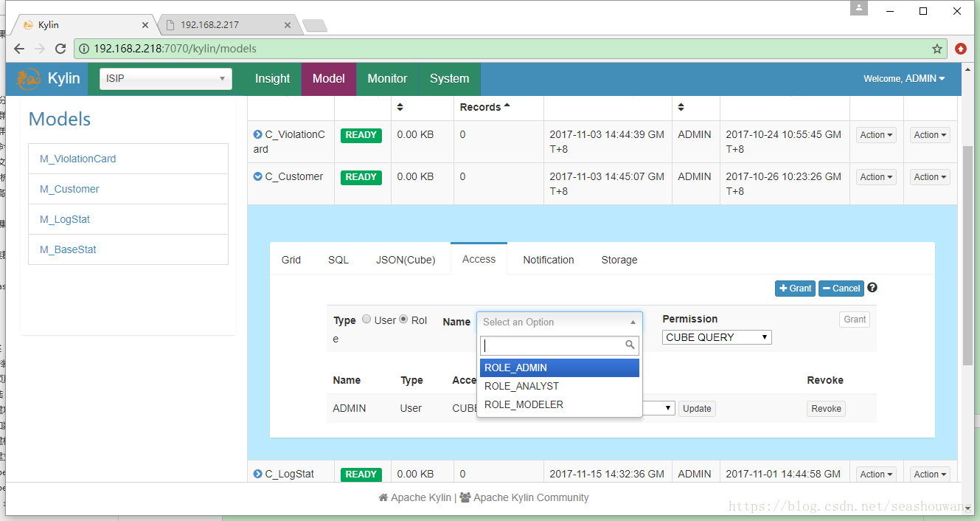Open the CUBE QUERY permission dropdown
Screen dimensions: 980x521
tap(717, 337)
